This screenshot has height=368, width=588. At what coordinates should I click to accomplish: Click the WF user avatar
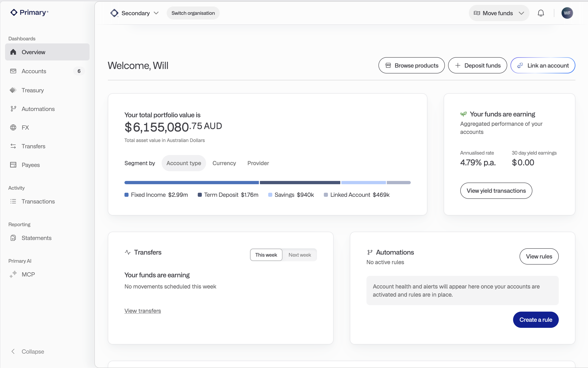coord(567,13)
